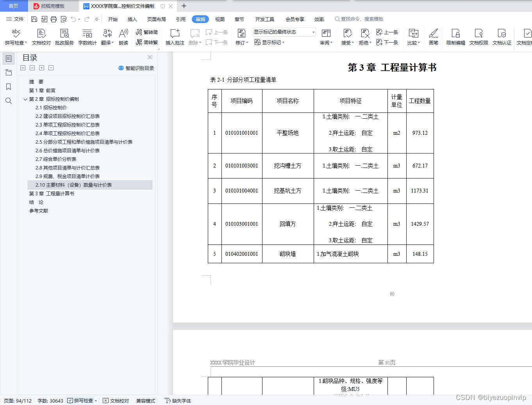Click page count 页面: 94/112

pyautogui.click(x=18, y=401)
